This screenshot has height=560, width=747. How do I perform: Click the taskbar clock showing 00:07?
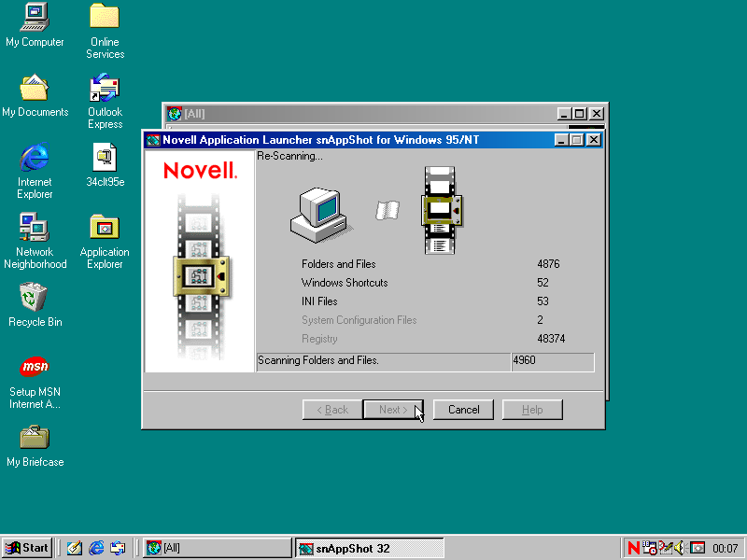(726, 549)
